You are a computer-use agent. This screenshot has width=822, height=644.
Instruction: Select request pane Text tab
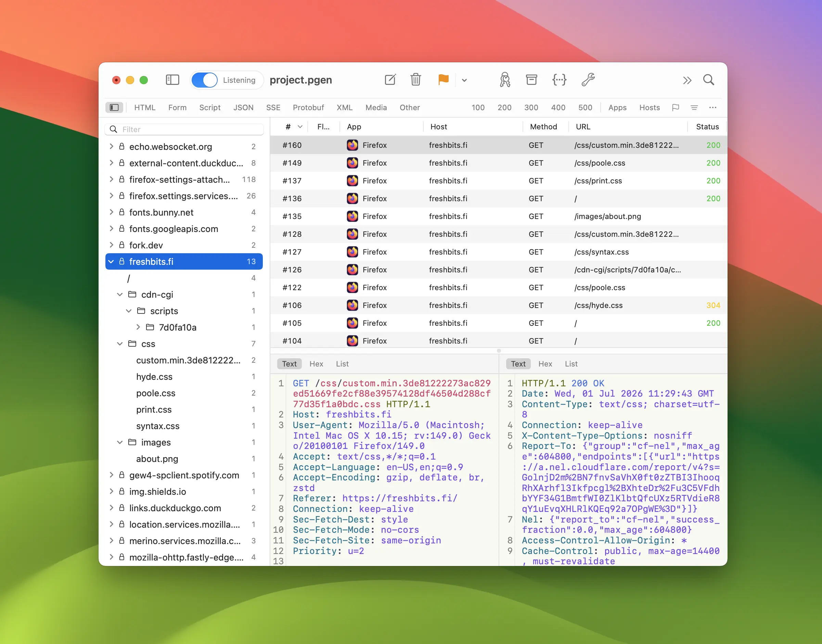pyautogui.click(x=289, y=364)
